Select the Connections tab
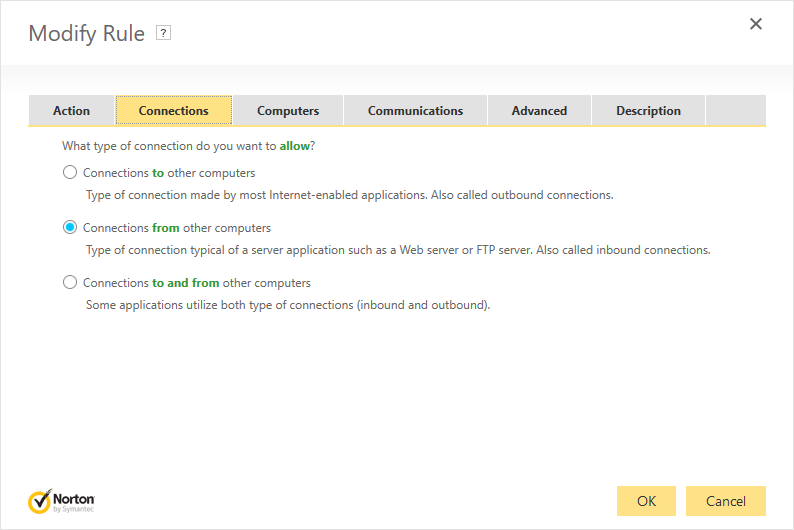 click(x=174, y=111)
